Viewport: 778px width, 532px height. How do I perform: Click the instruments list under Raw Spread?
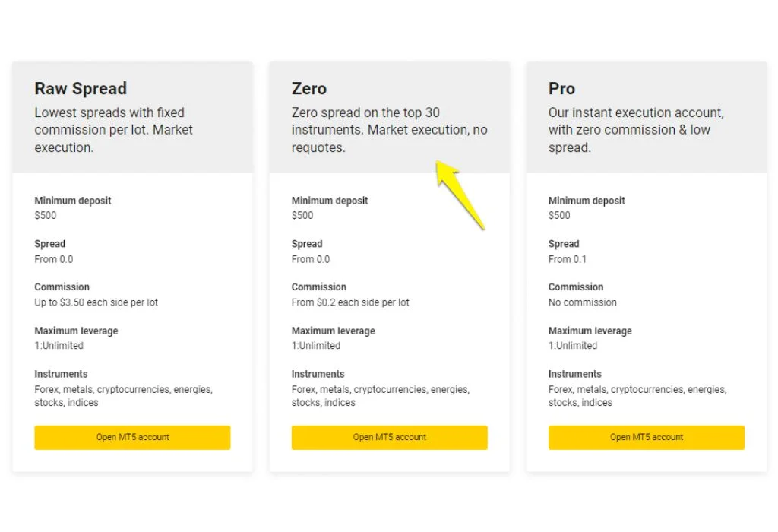pyautogui.click(x=124, y=395)
